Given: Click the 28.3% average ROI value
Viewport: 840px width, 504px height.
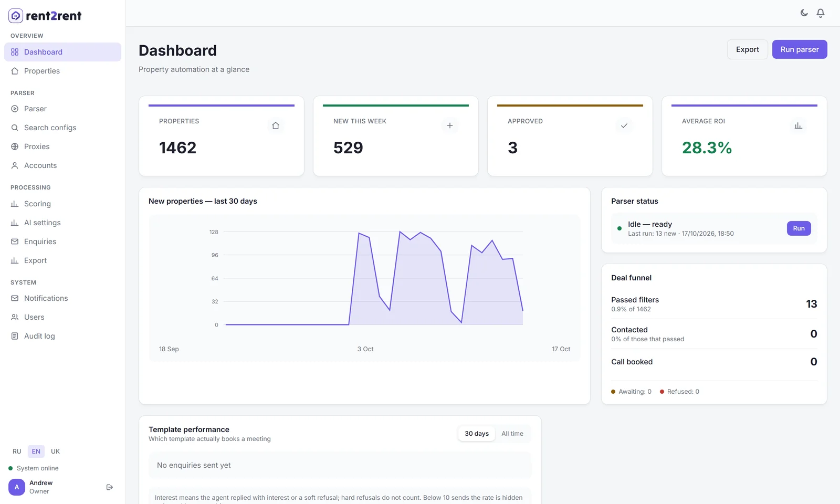Looking at the screenshot, I should point(707,148).
